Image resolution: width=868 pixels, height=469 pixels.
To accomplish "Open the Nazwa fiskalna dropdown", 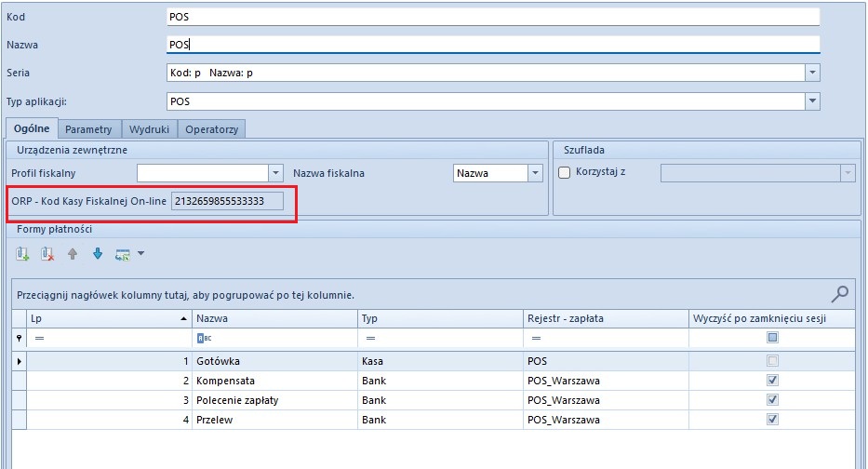I will (x=535, y=173).
